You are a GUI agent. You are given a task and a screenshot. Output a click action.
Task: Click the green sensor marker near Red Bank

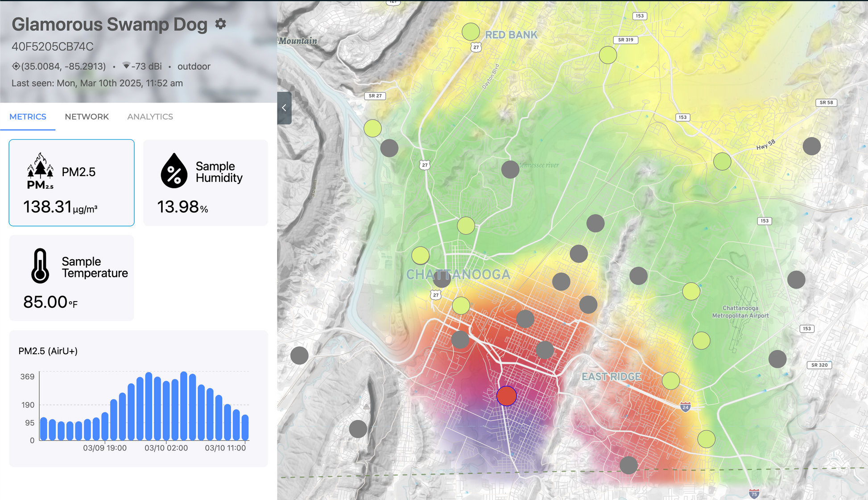[471, 32]
